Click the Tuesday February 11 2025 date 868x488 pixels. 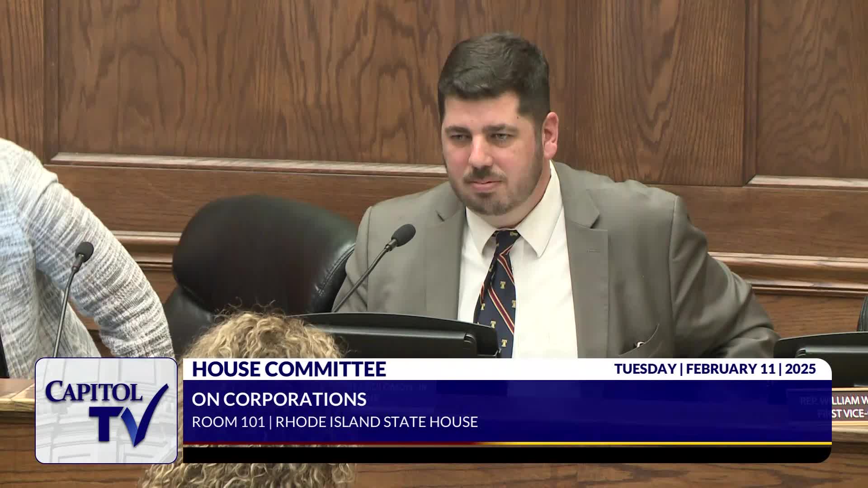click(x=715, y=369)
